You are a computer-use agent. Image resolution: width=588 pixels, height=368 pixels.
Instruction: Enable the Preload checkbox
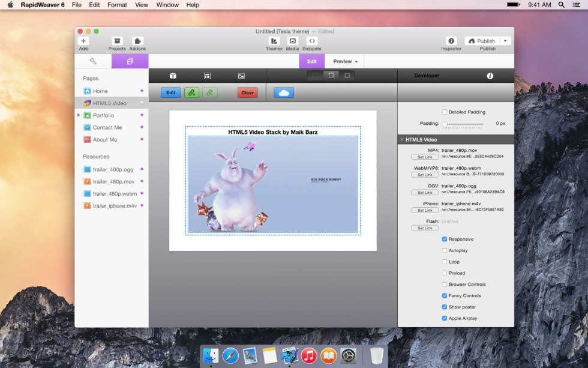[x=445, y=273]
